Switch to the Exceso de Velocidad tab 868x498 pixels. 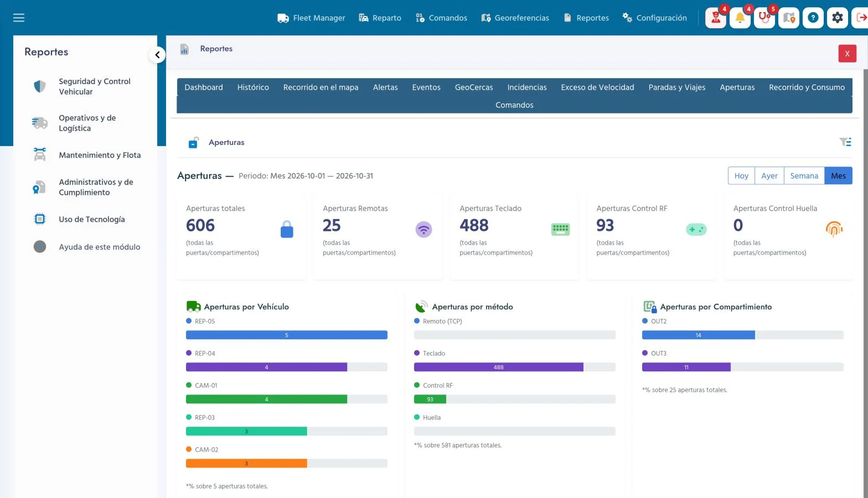tap(597, 87)
